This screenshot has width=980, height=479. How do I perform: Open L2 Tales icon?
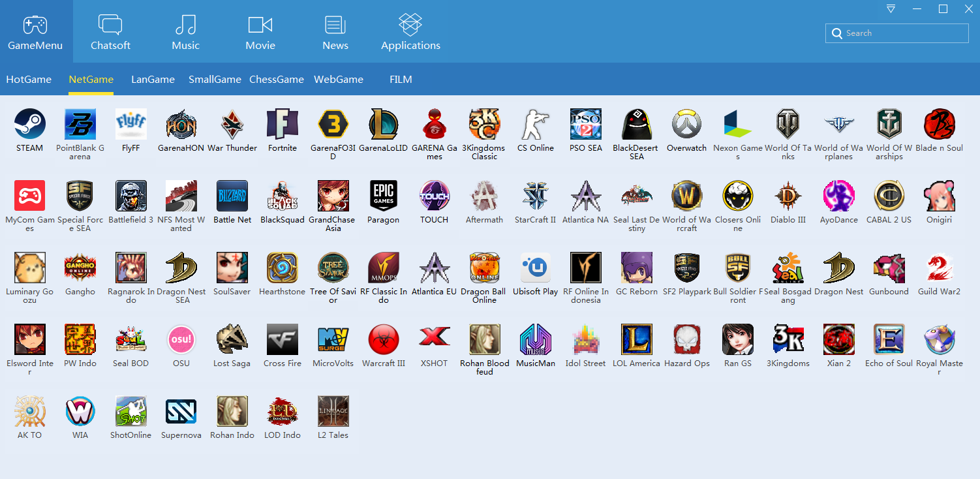pyautogui.click(x=333, y=411)
